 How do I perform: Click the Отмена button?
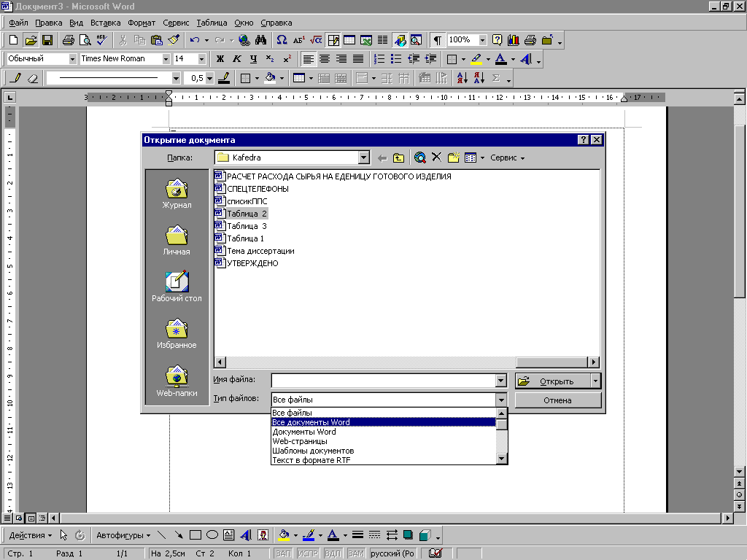point(558,400)
